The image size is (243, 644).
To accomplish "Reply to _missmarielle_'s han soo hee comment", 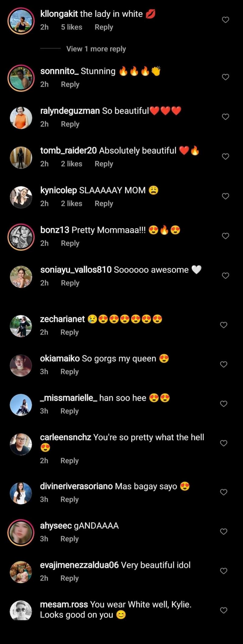I will 69,411.
